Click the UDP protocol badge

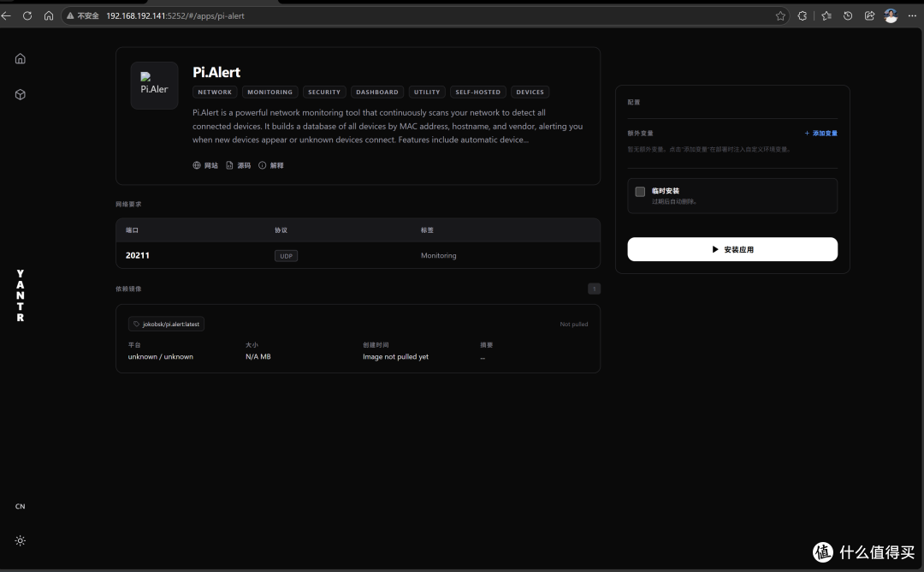click(x=286, y=256)
